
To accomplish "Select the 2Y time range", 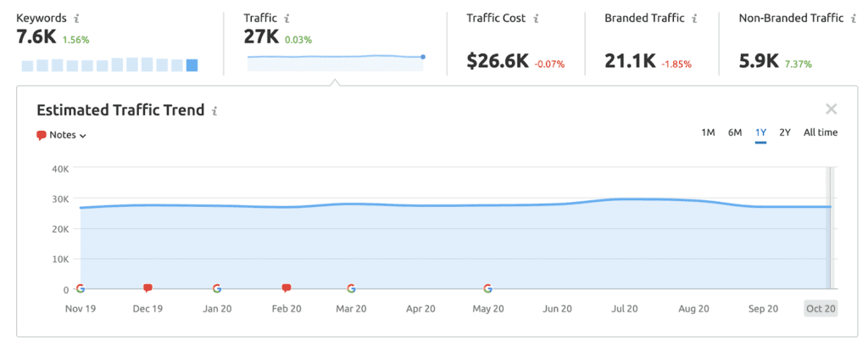I will (785, 132).
